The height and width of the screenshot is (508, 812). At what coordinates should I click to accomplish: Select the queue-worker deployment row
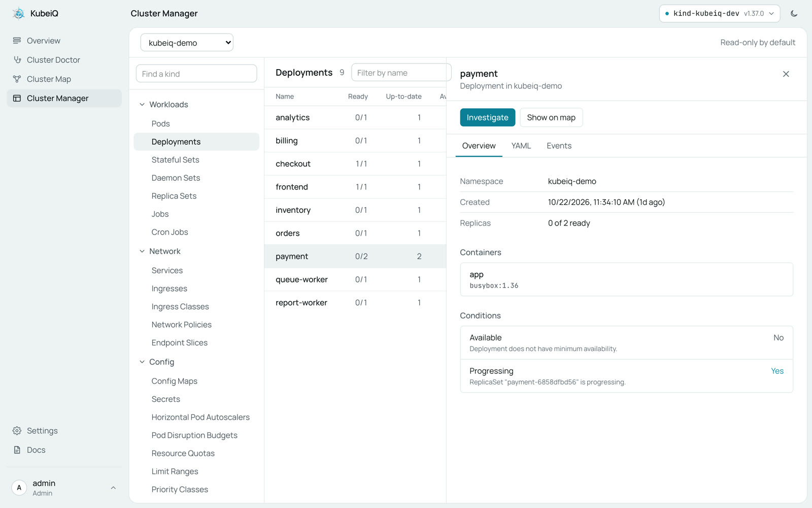coord(355,279)
